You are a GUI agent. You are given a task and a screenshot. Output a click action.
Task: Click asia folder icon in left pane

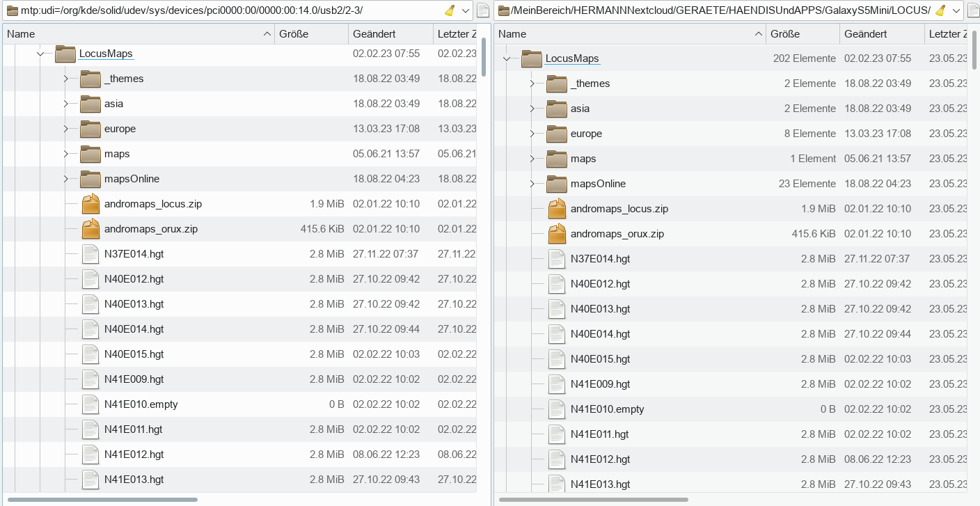pyautogui.click(x=90, y=104)
